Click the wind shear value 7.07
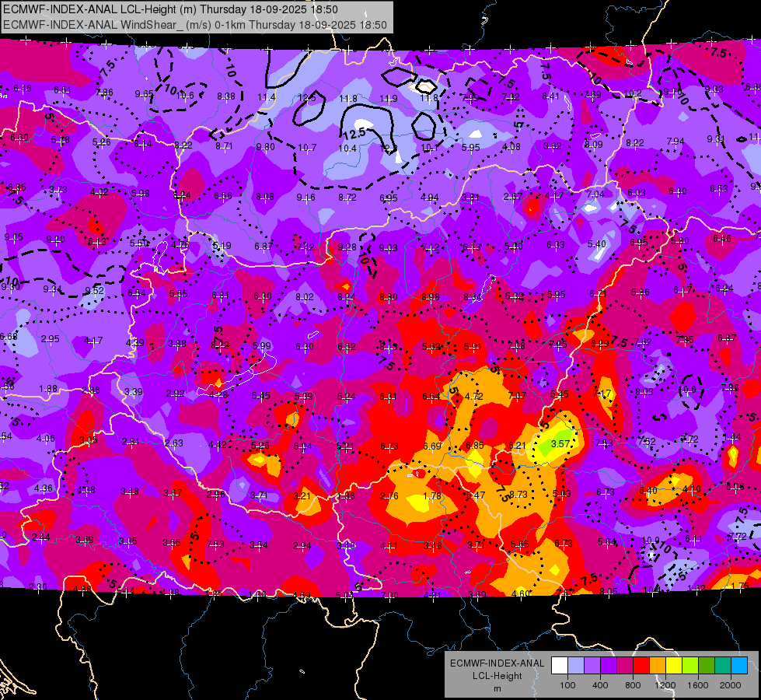 [x=517, y=396]
